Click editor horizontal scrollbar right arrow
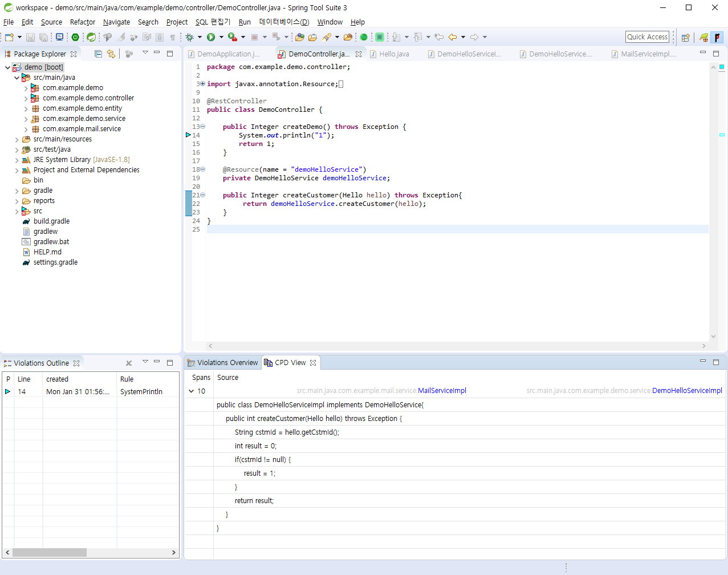Viewport: 728px width, 575px height. pos(703,346)
